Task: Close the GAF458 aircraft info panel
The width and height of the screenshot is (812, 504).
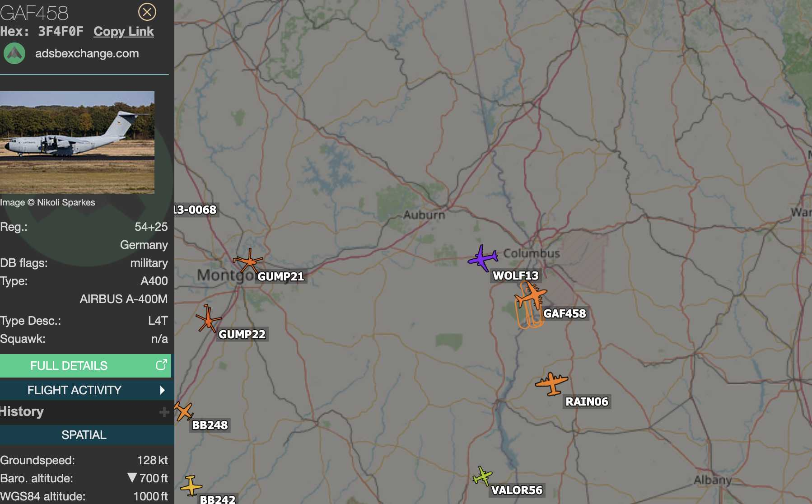Action: (147, 12)
